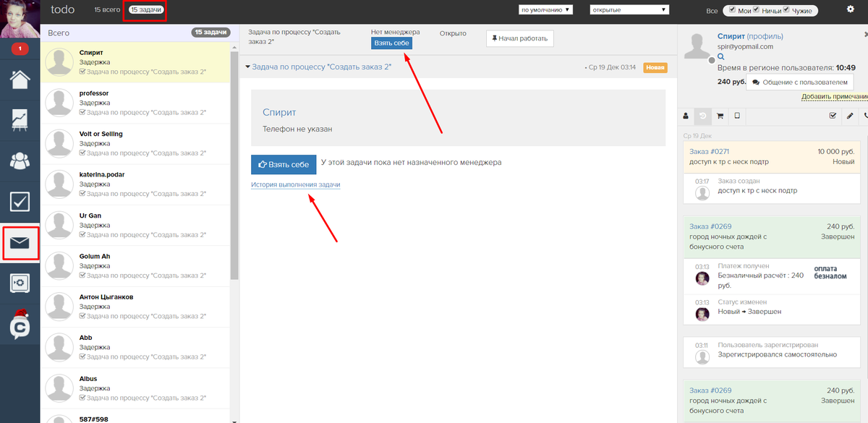The image size is (868, 423).
Task: Toggle the Чужие filter checkbox
Action: pyautogui.click(x=786, y=10)
